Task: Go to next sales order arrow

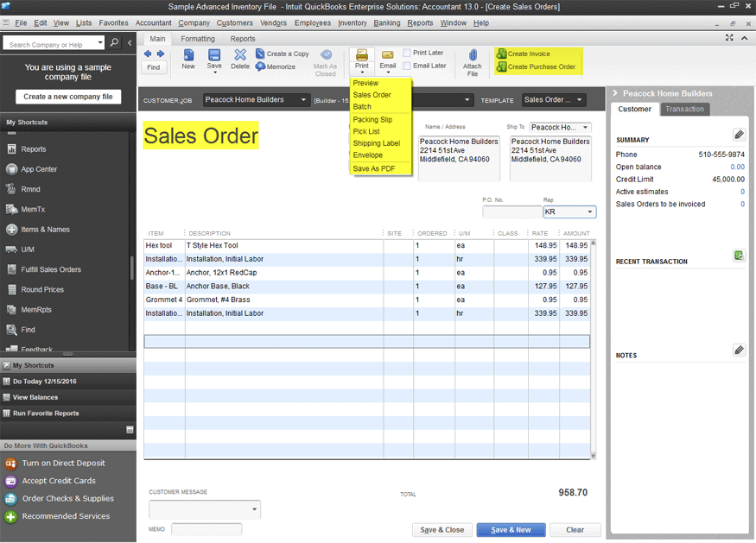Action: coord(161,54)
